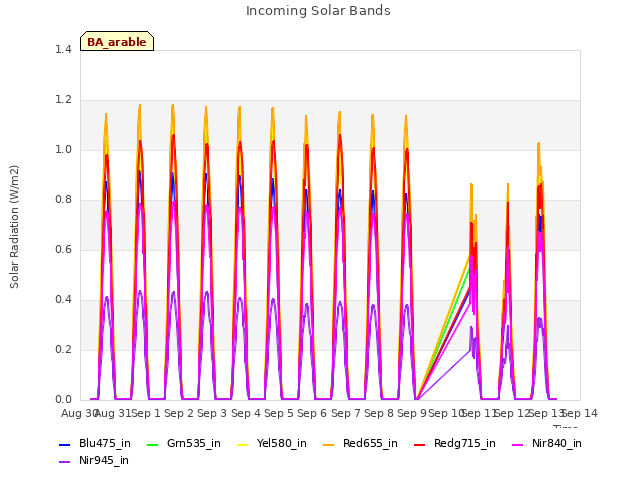Click the Sep 5 x-axis date label
The width and height of the screenshot is (640, 480).
(279, 413)
